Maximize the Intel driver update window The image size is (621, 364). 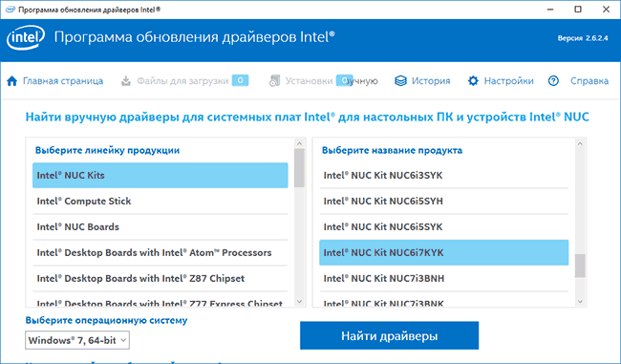pos(578,10)
